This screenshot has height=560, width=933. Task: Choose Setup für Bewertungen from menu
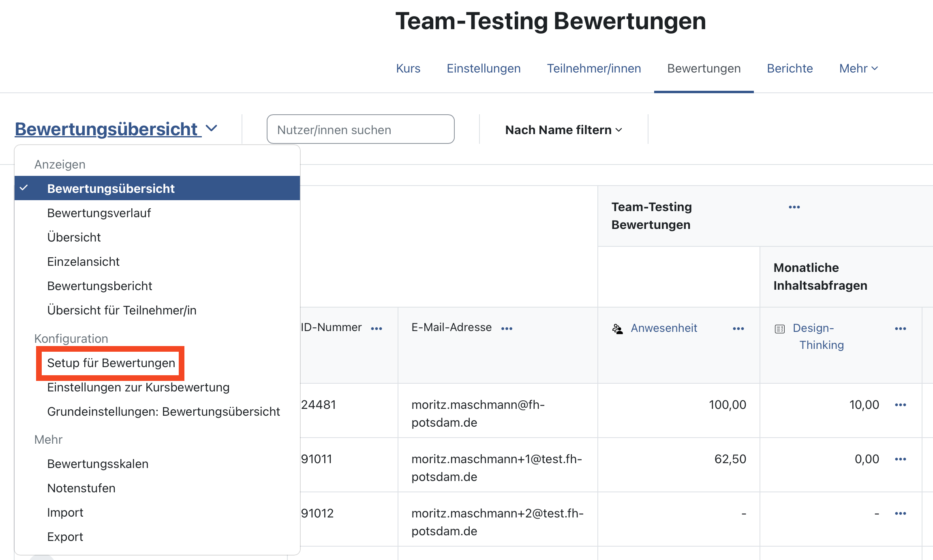(x=111, y=363)
